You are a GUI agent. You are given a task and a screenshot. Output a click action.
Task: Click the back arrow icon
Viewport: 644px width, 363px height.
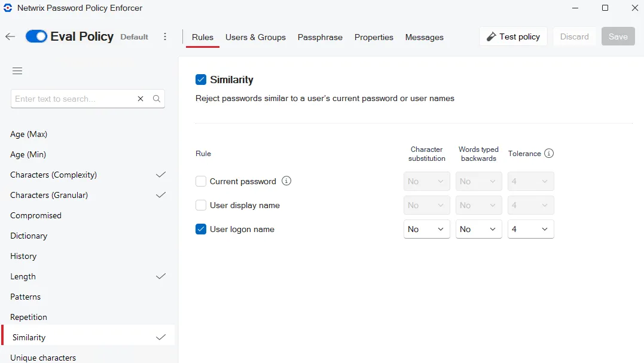(x=10, y=37)
